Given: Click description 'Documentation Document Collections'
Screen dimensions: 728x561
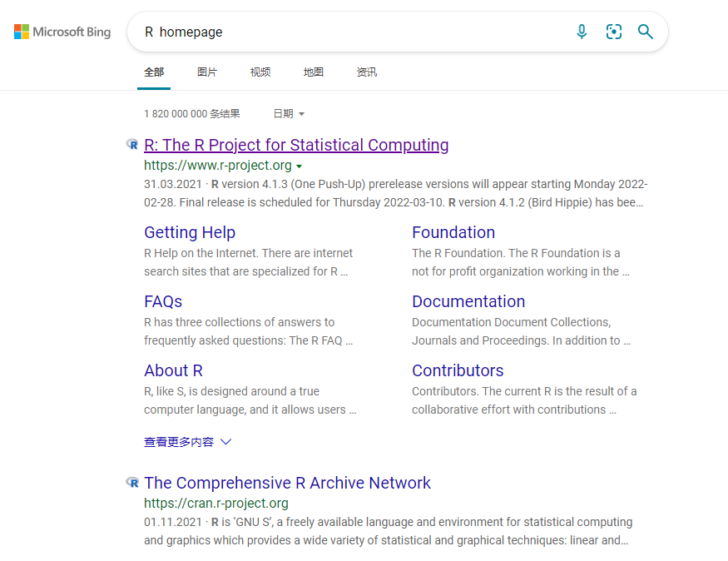Looking at the screenshot, I should coord(521,331).
